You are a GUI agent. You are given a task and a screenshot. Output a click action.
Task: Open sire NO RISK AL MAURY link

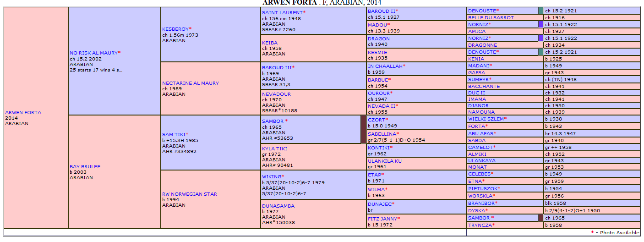pos(94,53)
